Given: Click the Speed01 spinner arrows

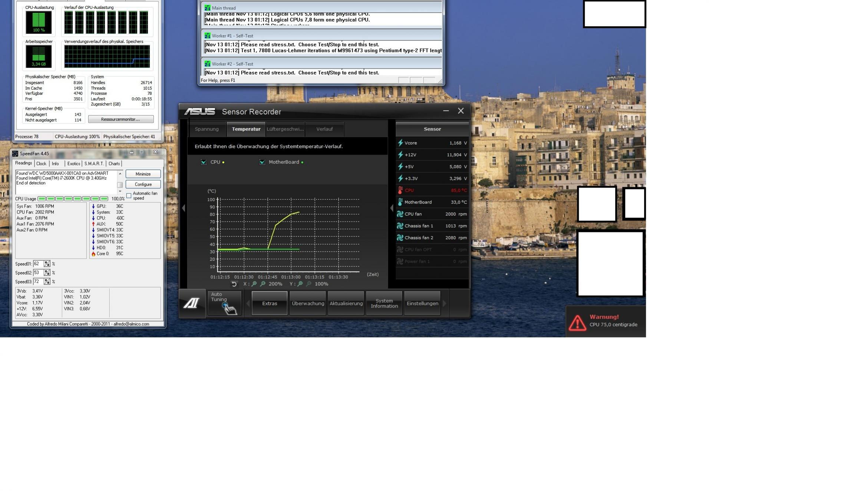Looking at the screenshot, I should tap(47, 264).
